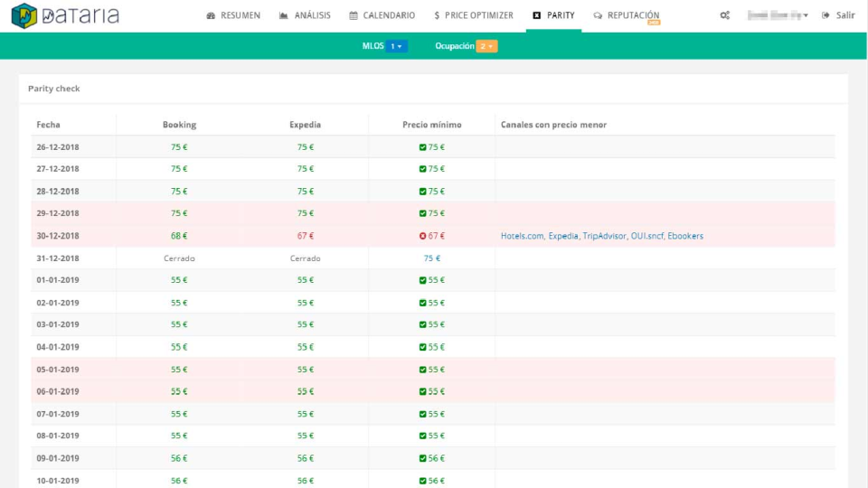Select the Parity tab
This screenshot has height=488, width=868.
click(553, 15)
